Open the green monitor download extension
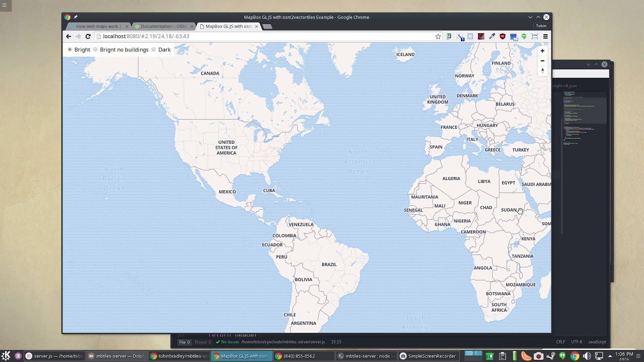 click(x=449, y=36)
